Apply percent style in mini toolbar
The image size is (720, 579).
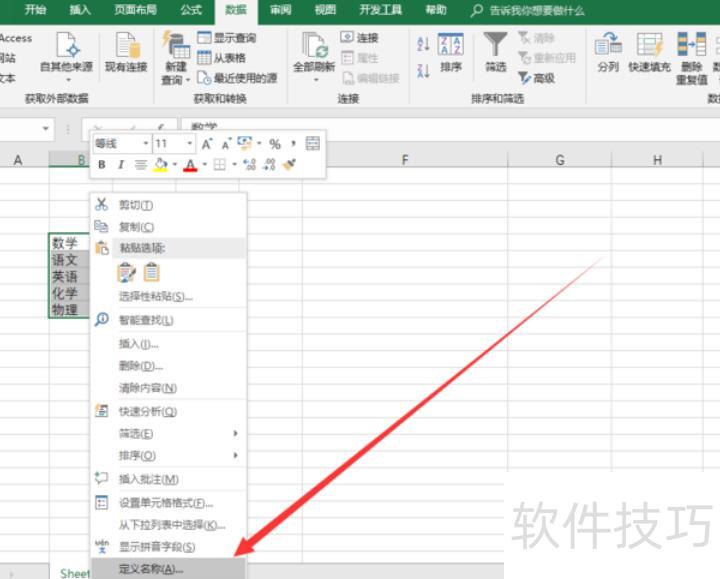pos(275,144)
